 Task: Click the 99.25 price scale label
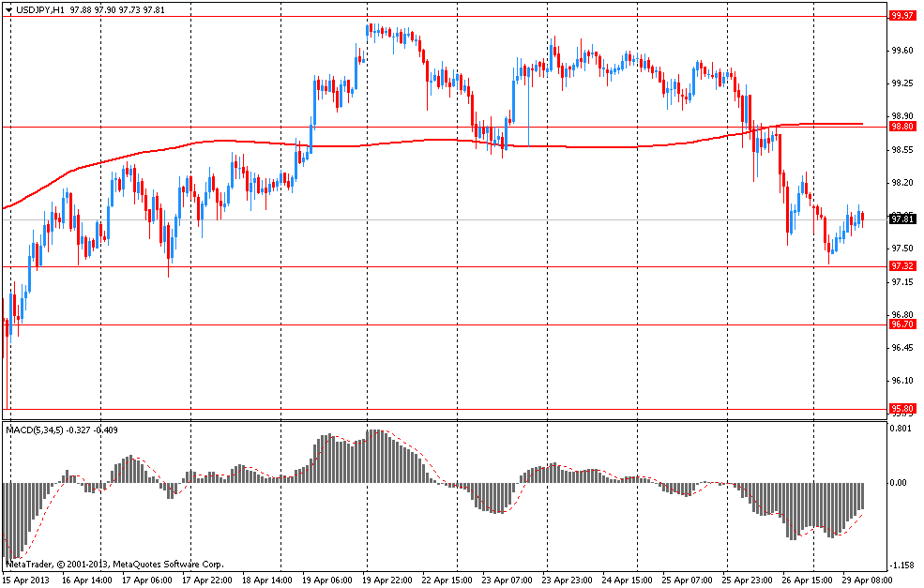click(x=902, y=83)
